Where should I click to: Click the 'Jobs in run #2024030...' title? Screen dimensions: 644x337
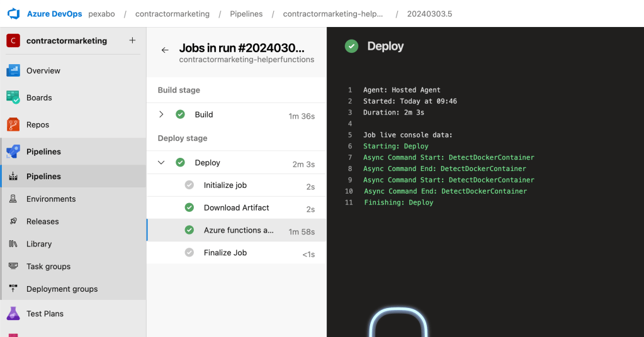point(242,48)
